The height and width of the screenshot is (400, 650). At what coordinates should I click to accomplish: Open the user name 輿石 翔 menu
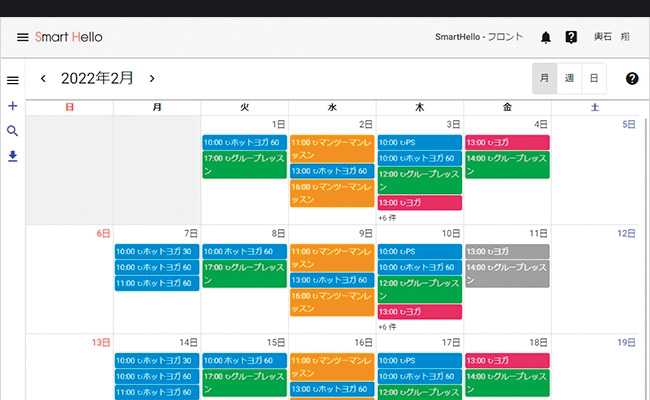tap(612, 37)
